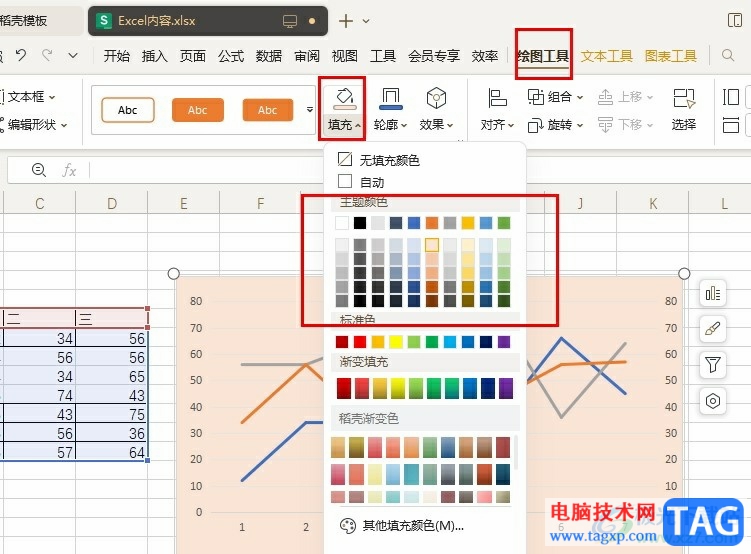This screenshot has width=751, height=554.
Task: Open the chart filter funnel icon
Action: (x=713, y=365)
